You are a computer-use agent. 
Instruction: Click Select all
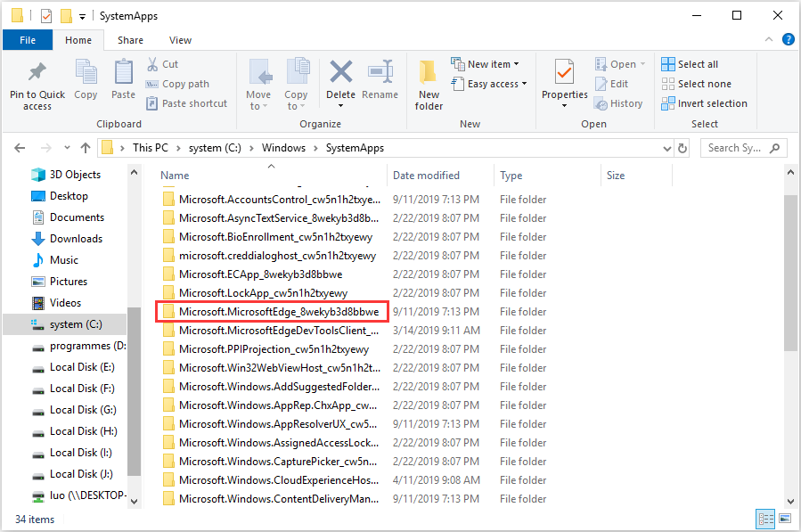690,64
